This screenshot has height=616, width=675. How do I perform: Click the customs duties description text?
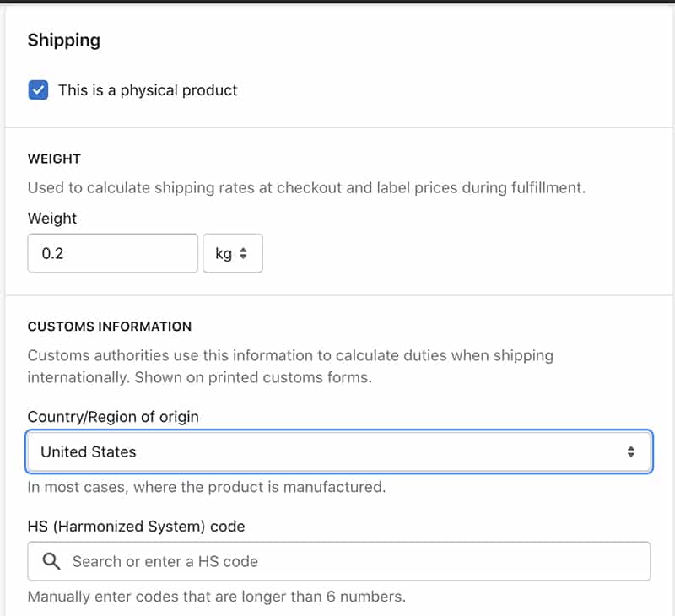(x=290, y=366)
